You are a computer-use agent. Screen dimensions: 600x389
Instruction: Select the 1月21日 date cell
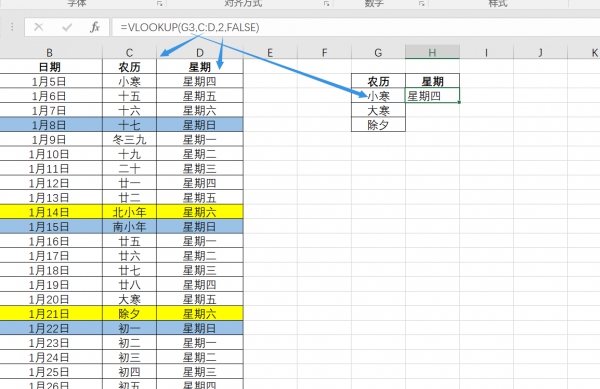point(49,314)
